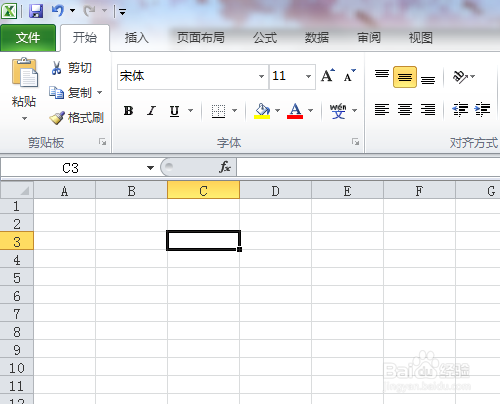
Task: Click 剪切 (Cut) button
Action: click(x=71, y=68)
